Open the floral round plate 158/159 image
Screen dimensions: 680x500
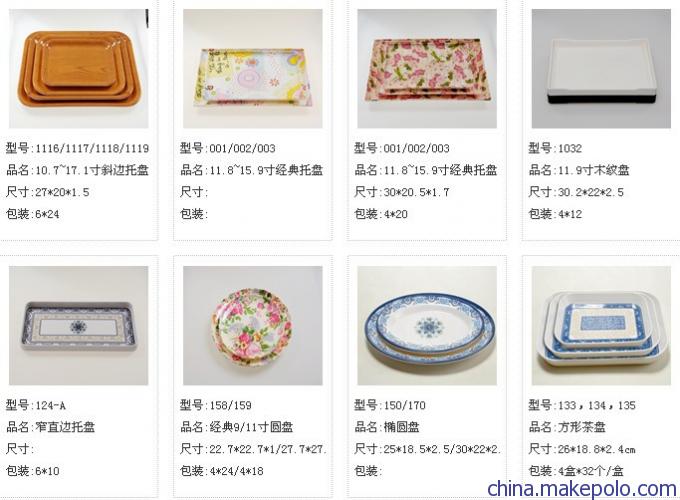click(x=253, y=326)
